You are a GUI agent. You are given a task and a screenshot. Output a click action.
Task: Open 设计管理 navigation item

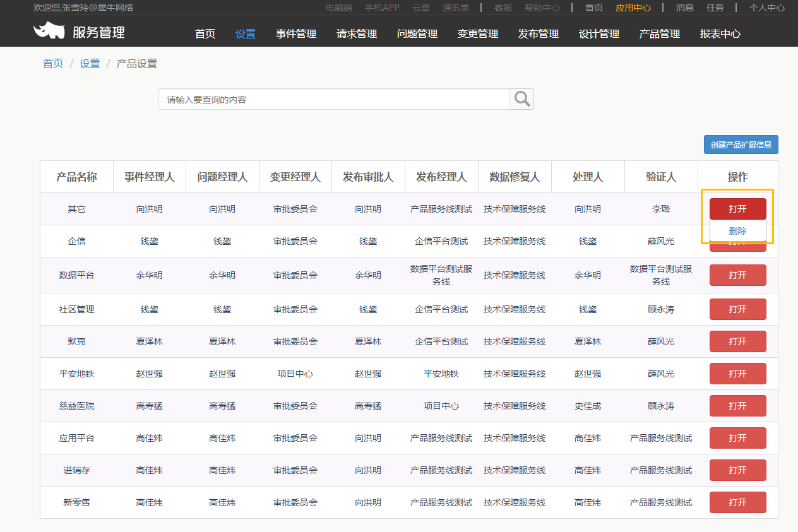coord(599,33)
